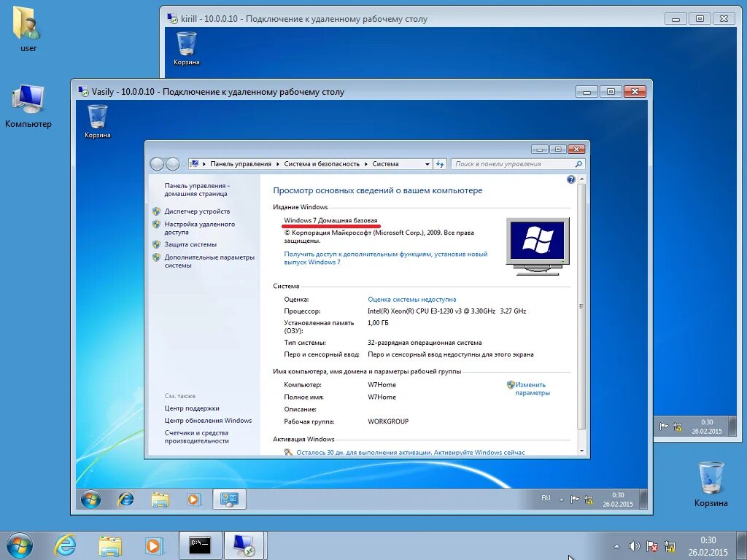The image size is (747, 560).
Task: Maximize the inner System window
Action: click(x=558, y=149)
